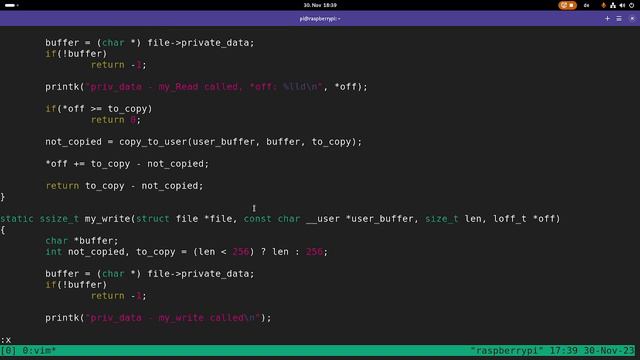
Task: Click the tmux window label '0:vim*'
Action: 39,351
